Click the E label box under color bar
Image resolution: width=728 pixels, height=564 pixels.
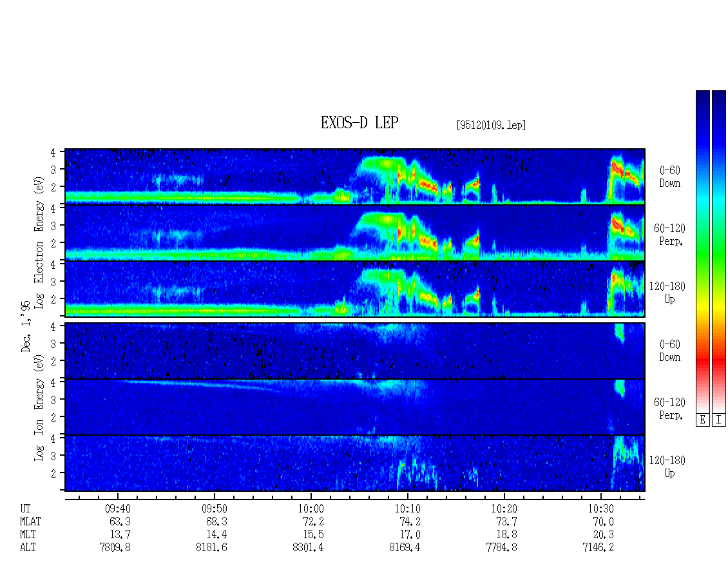[702, 420]
